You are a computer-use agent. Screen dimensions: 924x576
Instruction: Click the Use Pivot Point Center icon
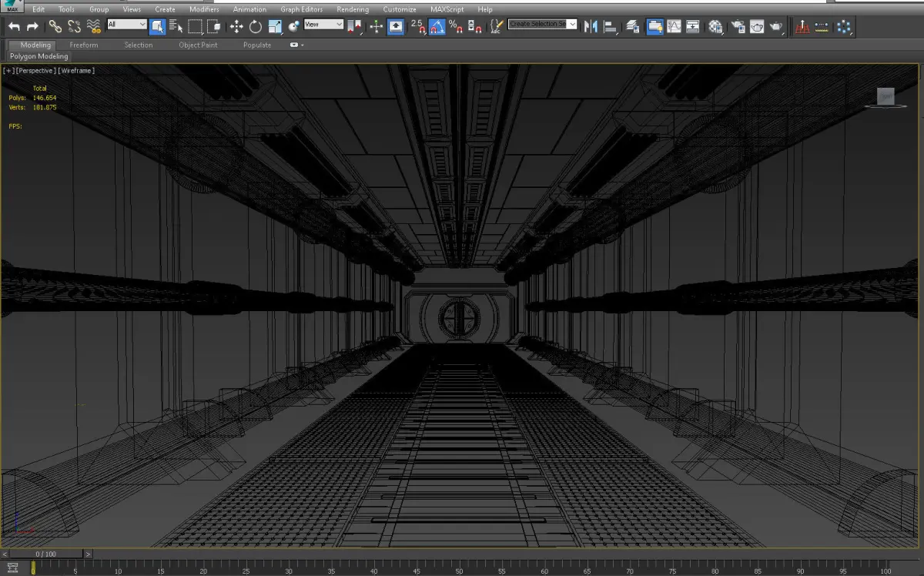click(x=355, y=26)
